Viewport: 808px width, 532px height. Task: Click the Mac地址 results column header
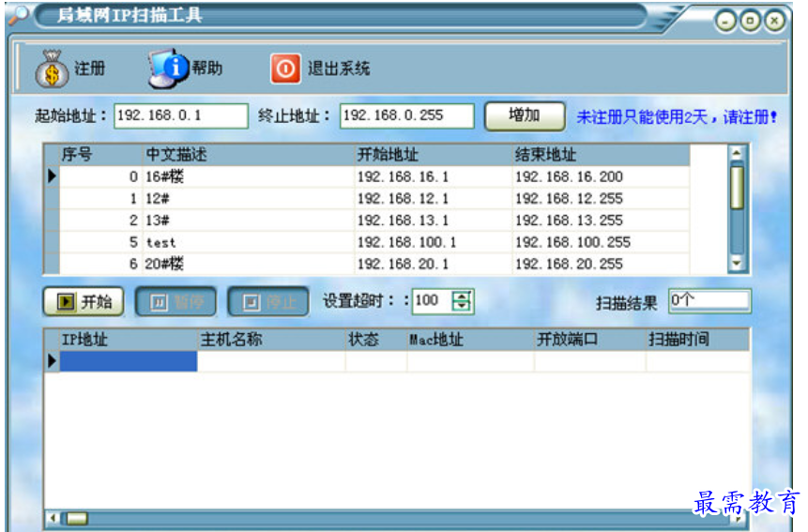(470, 340)
